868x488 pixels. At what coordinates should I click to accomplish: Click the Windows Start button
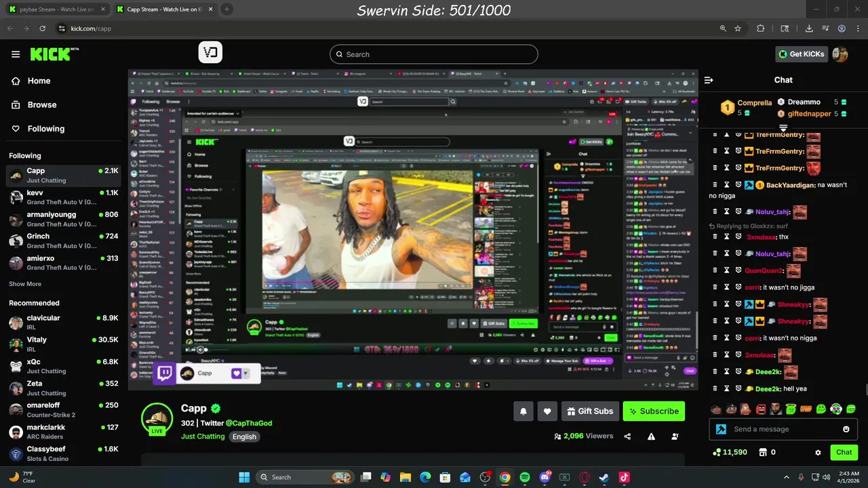point(244,477)
